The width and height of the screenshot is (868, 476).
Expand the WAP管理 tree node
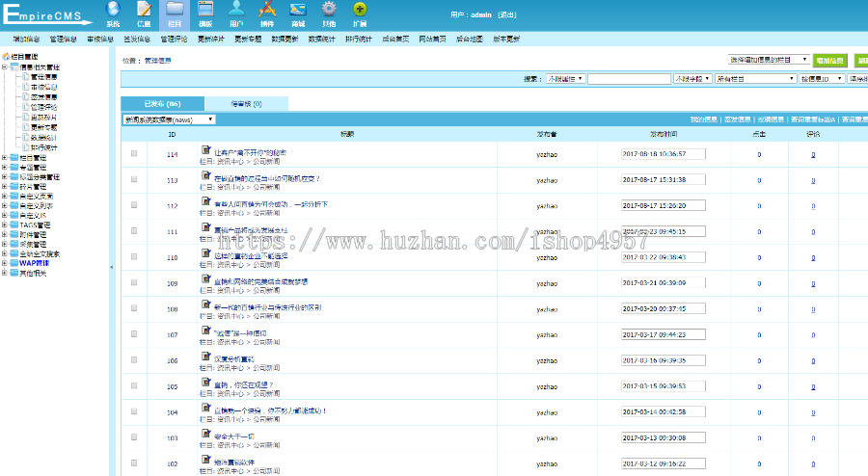[5, 263]
